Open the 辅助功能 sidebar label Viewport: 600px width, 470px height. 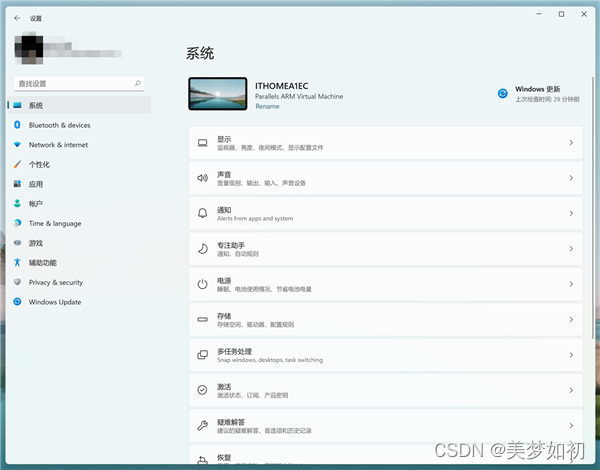click(x=42, y=263)
